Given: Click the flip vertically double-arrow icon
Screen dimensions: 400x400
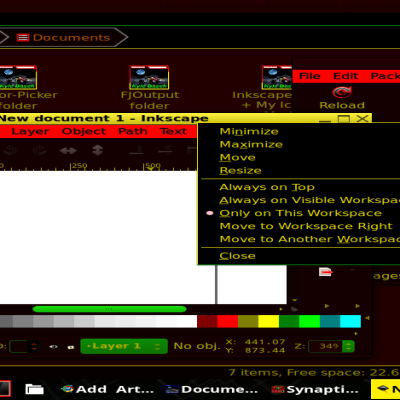Looking at the screenshot, I should (x=97, y=150).
